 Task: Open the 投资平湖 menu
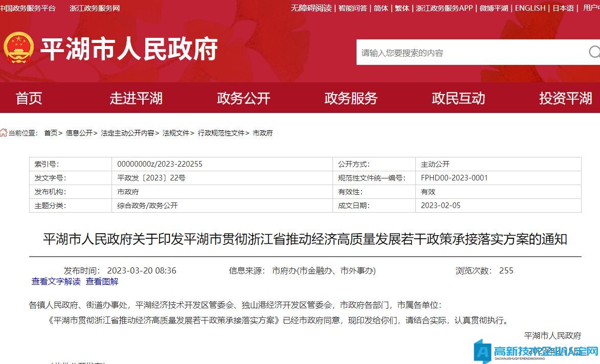(x=566, y=98)
